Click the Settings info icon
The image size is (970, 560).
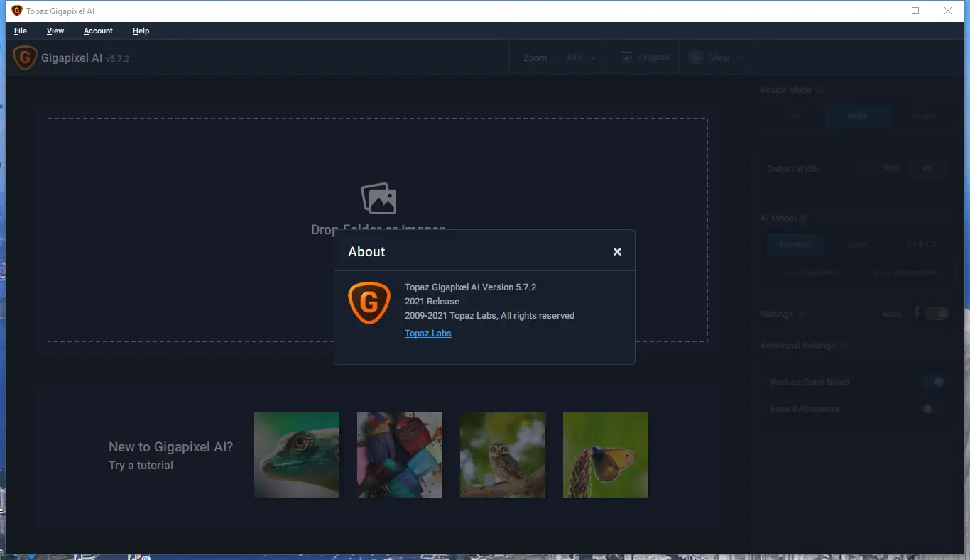[x=801, y=314]
